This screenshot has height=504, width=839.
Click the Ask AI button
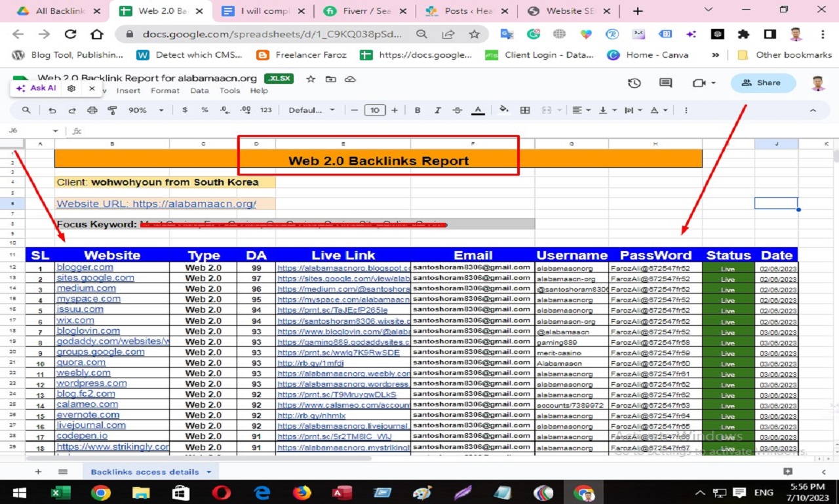tap(36, 88)
